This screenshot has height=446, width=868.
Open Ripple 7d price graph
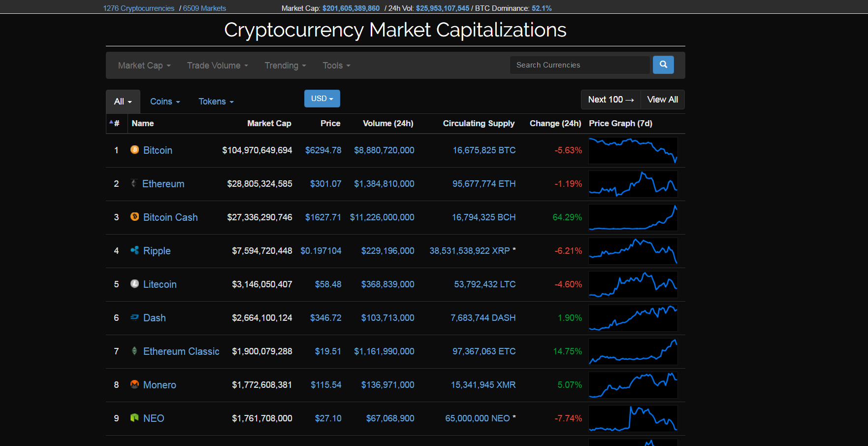pos(633,251)
